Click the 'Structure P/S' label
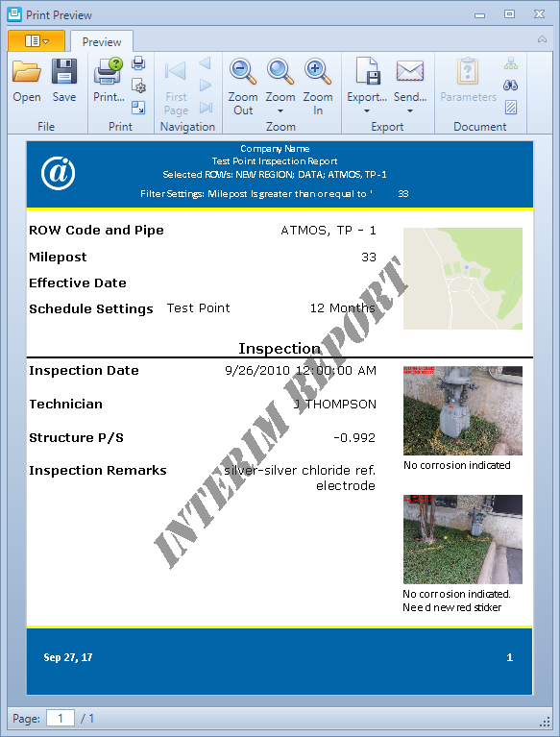 76,437
